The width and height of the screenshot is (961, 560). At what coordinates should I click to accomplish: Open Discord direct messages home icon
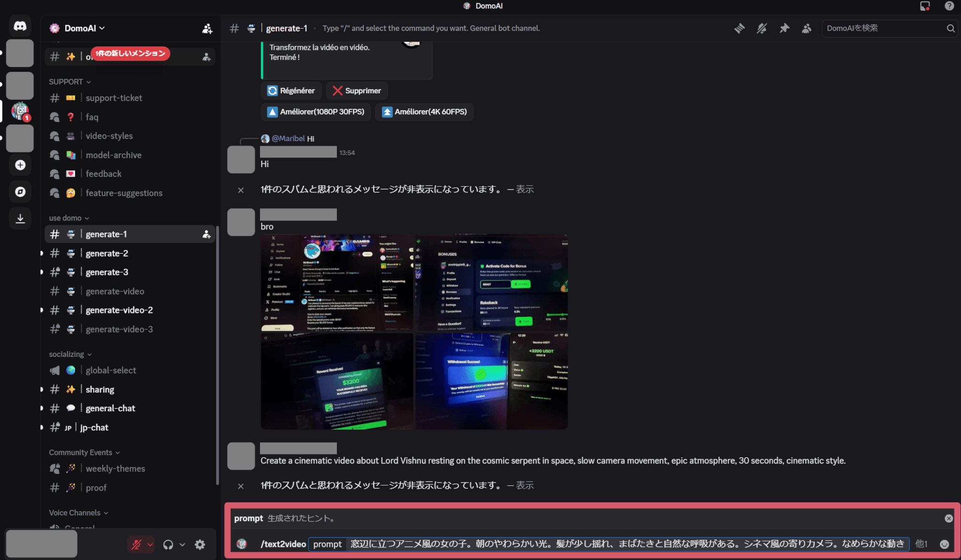20,26
